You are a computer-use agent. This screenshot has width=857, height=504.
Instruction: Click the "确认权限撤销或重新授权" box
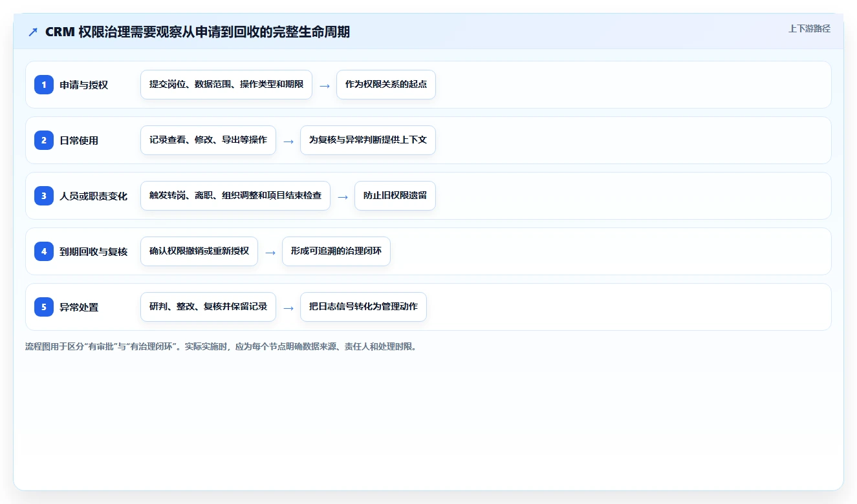(x=199, y=251)
